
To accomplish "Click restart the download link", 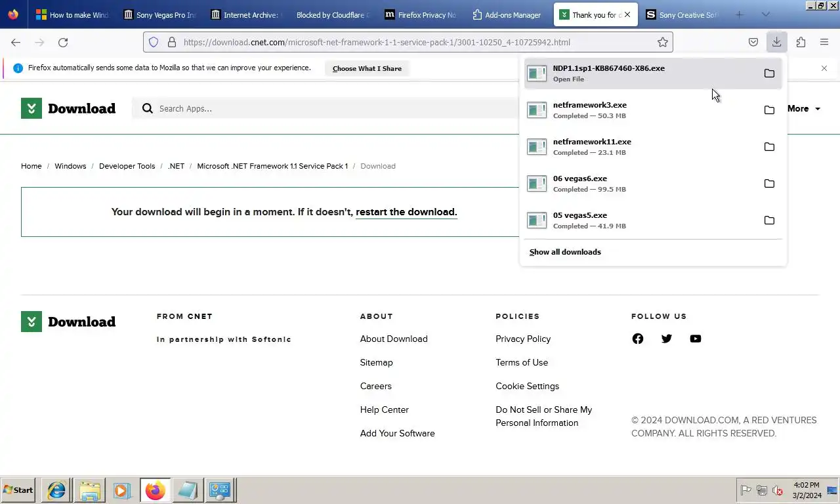I will (406, 212).
